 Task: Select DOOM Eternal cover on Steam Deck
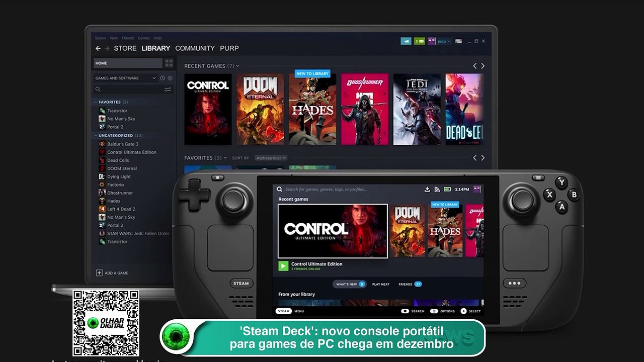click(x=408, y=231)
